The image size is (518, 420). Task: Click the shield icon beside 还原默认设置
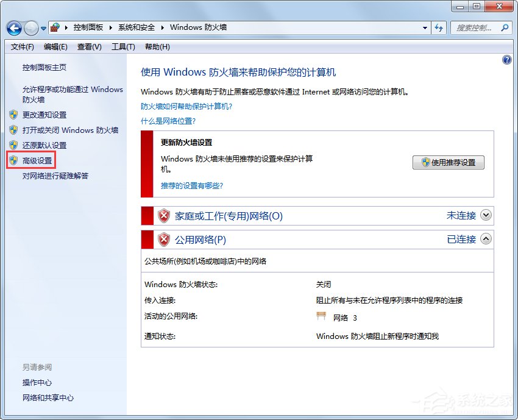(x=13, y=145)
